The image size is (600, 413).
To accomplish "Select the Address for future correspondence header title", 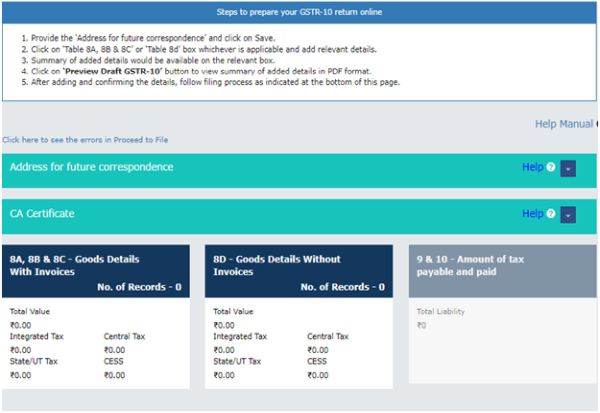I will tap(91, 167).
